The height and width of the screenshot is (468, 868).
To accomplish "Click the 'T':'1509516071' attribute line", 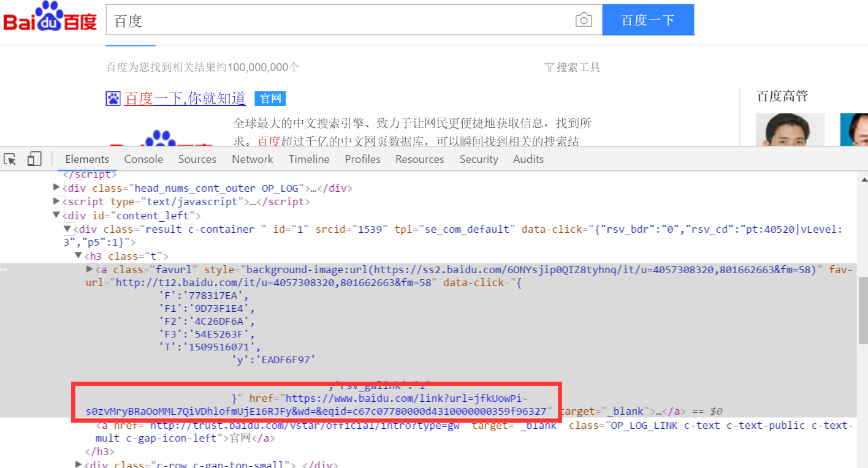I will pyautogui.click(x=208, y=349).
